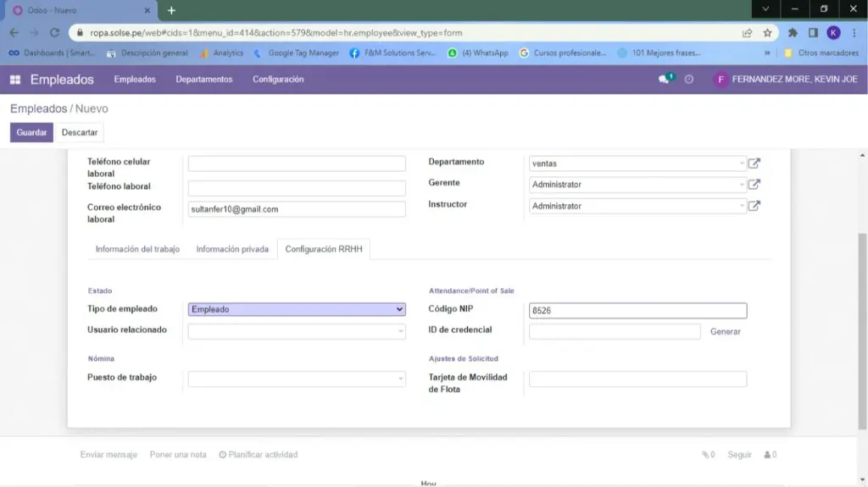Switch to Información privada tab
Screen dimensions: 868x487
(232, 249)
